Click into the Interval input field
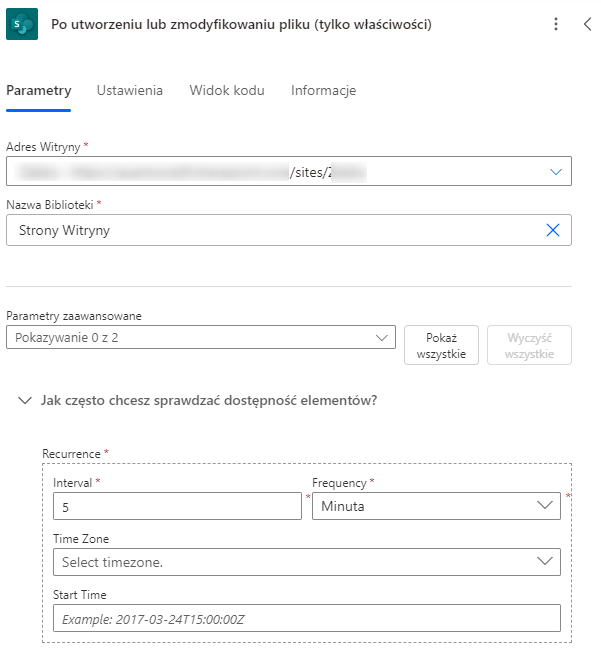 (177, 507)
